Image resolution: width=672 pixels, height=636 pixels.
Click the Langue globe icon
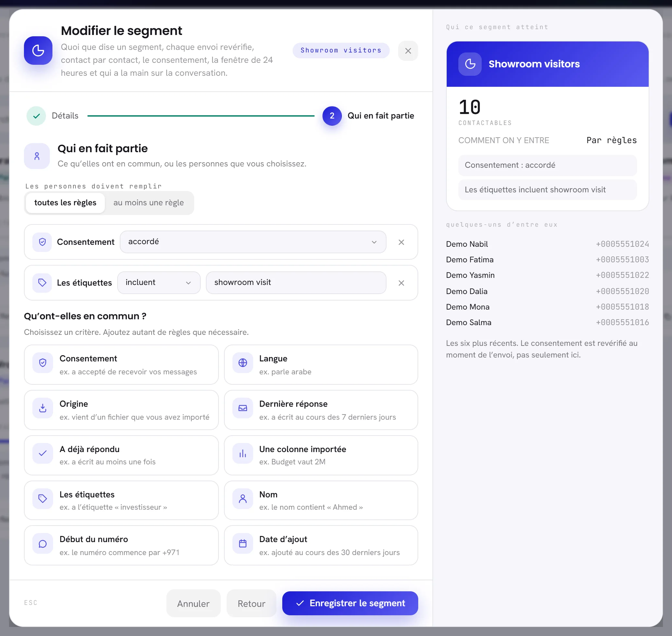tap(243, 362)
